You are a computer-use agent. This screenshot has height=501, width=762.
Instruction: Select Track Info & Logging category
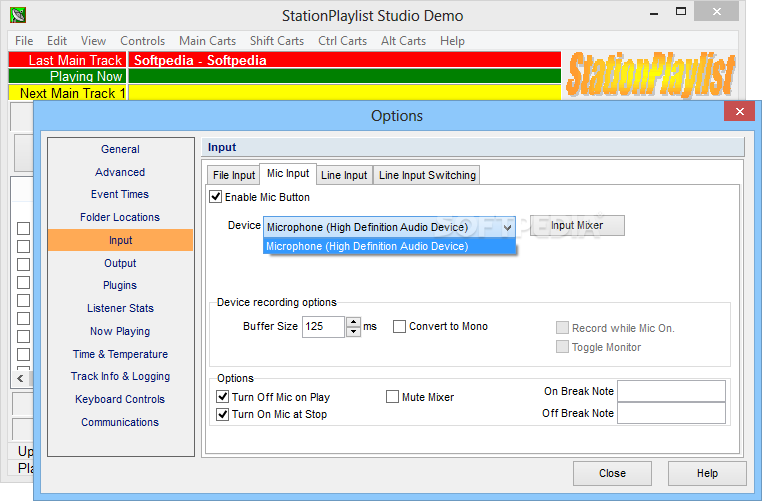tap(120, 376)
